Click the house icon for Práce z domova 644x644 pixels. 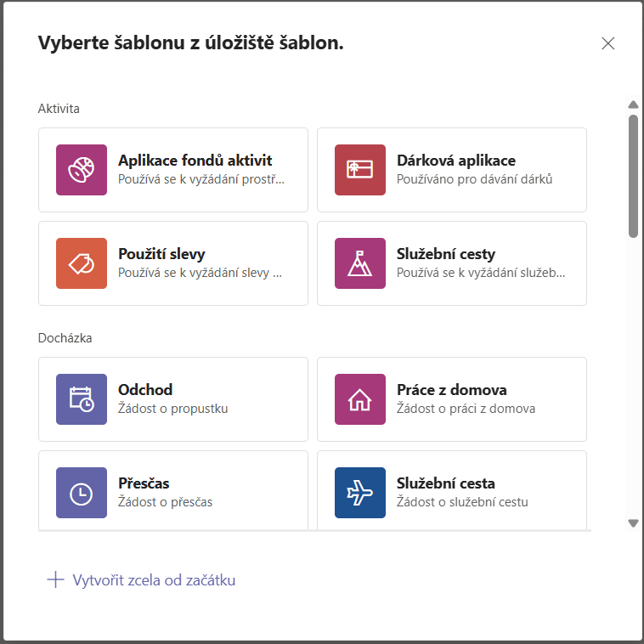(360, 399)
